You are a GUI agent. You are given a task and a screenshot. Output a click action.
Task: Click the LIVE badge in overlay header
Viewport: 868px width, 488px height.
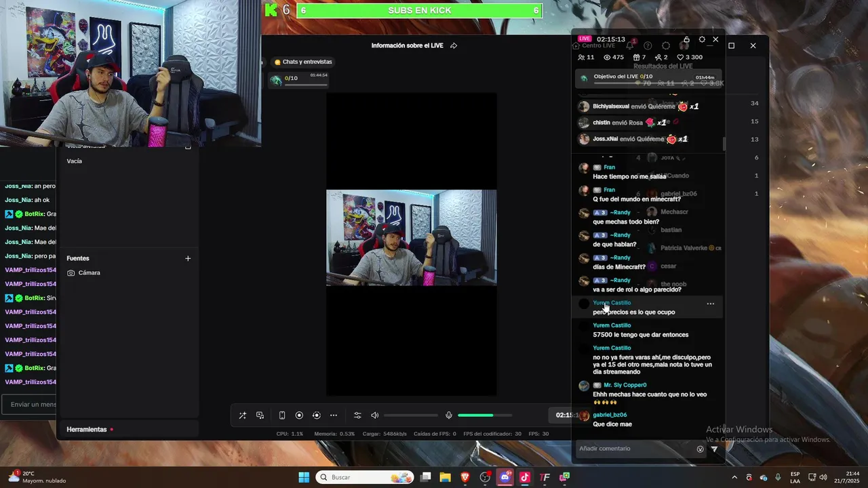pyautogui.click(x=585, y=39)
